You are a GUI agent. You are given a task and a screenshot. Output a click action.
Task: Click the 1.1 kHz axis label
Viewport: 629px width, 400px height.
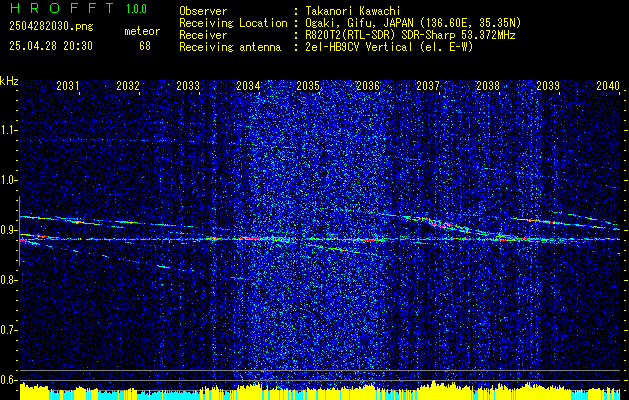pyautogui.click(x=8, y=130)
